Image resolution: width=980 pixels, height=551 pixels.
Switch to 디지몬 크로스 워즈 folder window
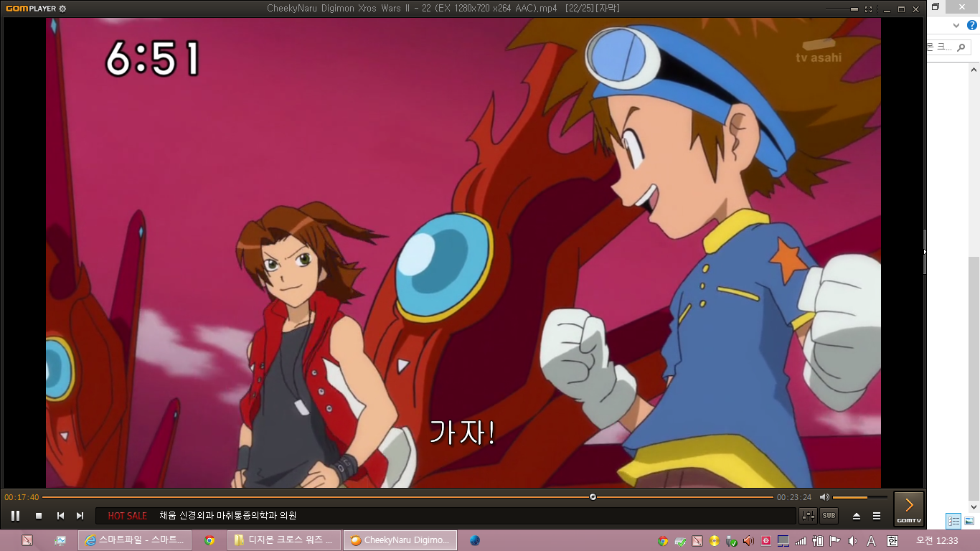pos(284,540)
